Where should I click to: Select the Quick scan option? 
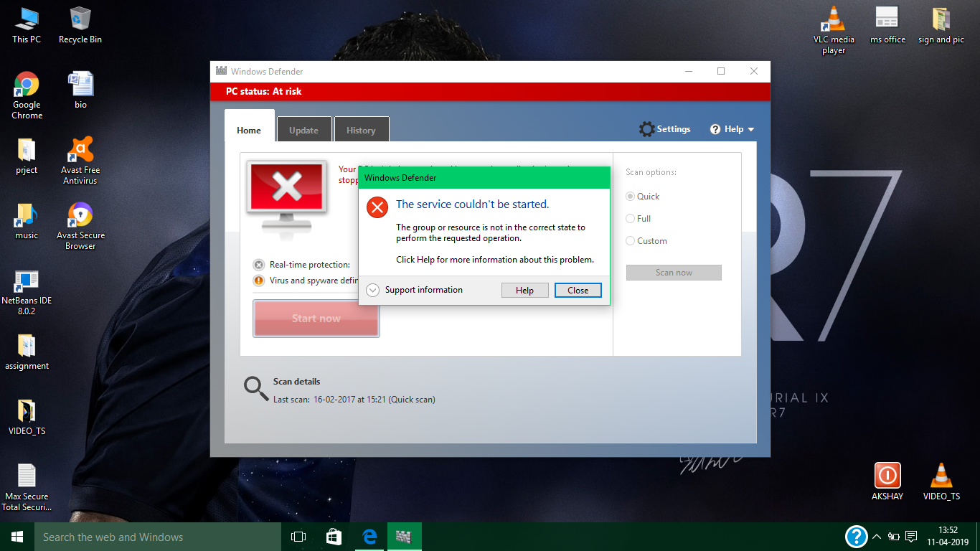(x=643, y=197)
